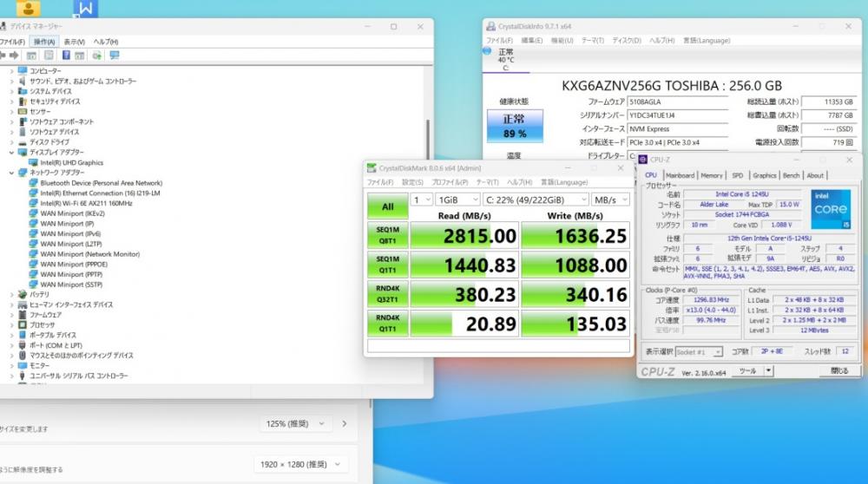The width and height of the screenshot is (868, 484).
Task: Expand the プロセッサ node
Action: tap(11, 324)
